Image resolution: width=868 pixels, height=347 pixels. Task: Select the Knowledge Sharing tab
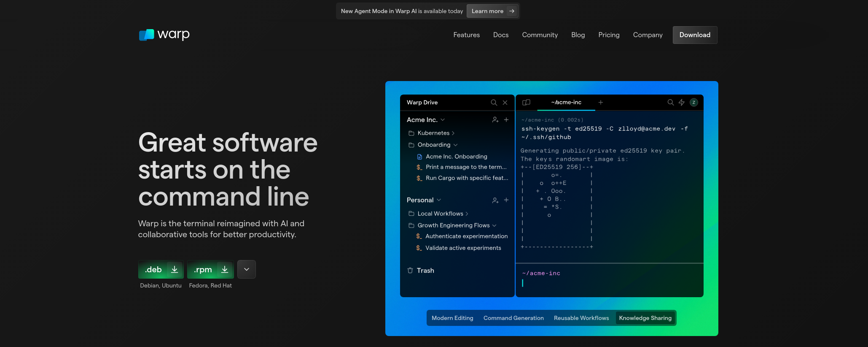[645, 318]
